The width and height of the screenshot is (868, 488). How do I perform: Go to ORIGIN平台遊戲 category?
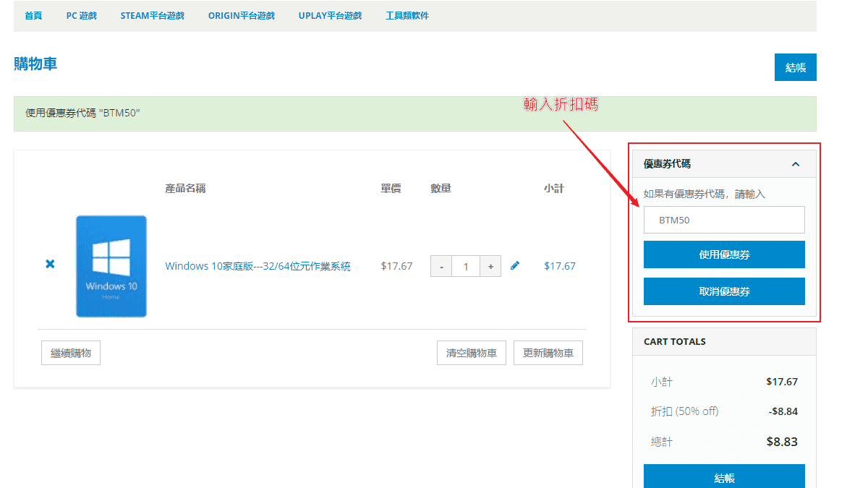(x=241, y=16)
